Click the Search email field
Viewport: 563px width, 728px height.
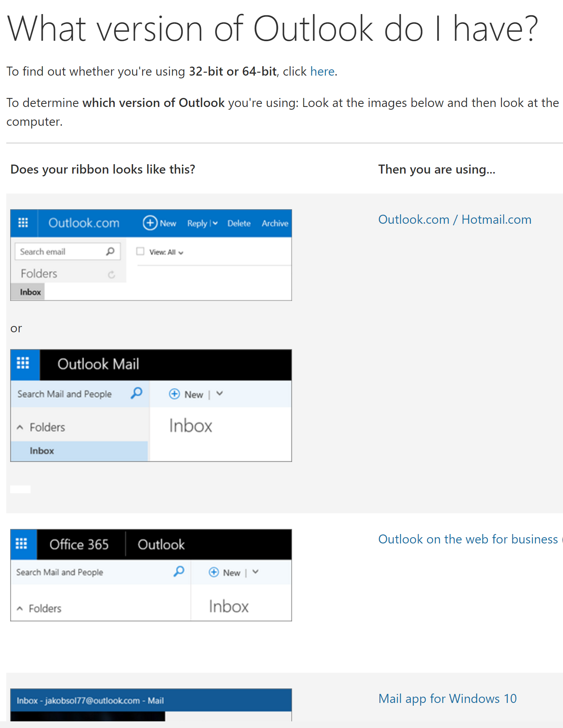click(x=67, y=252)
